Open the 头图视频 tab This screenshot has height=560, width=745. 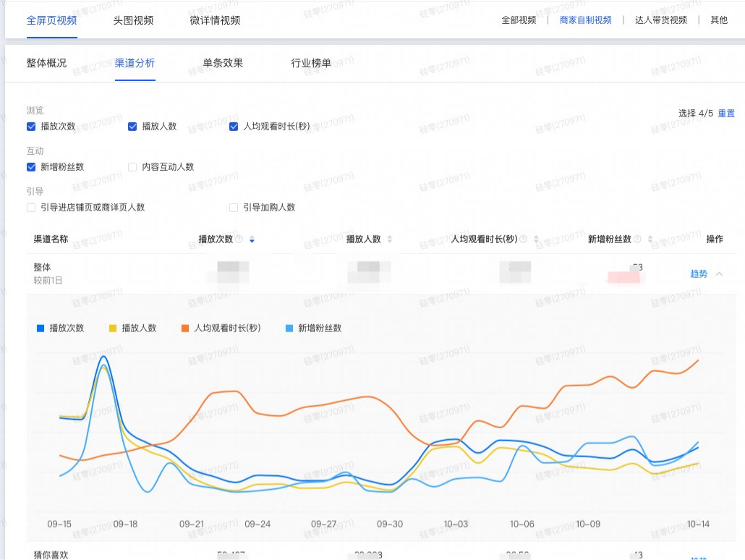(x=133, y=20)
